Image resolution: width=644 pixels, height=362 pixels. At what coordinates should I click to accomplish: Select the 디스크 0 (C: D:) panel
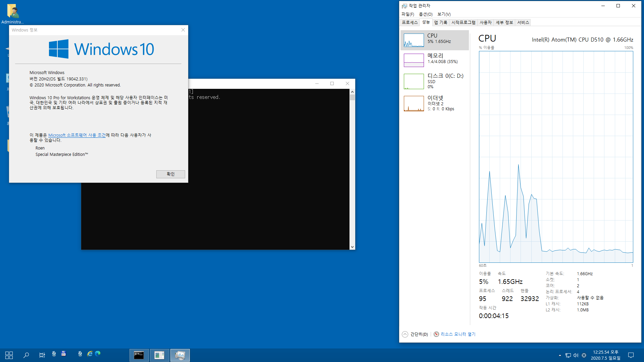[434, 81]
